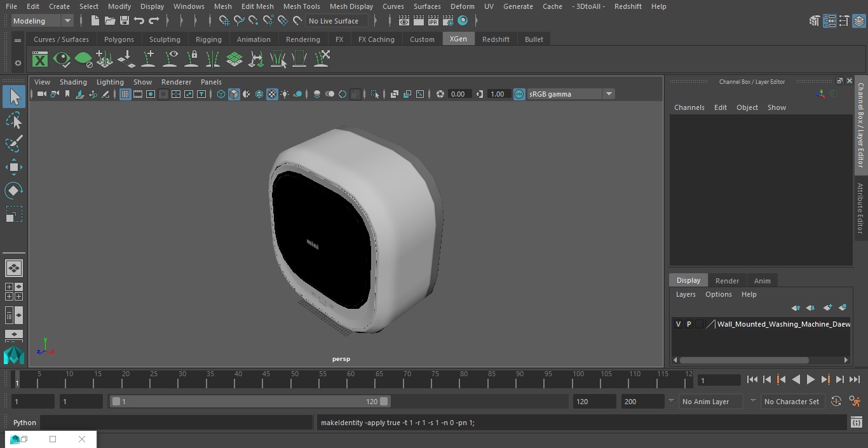
Task: Toggle the viewport grid display button
Action: click(x=125, y=94)
